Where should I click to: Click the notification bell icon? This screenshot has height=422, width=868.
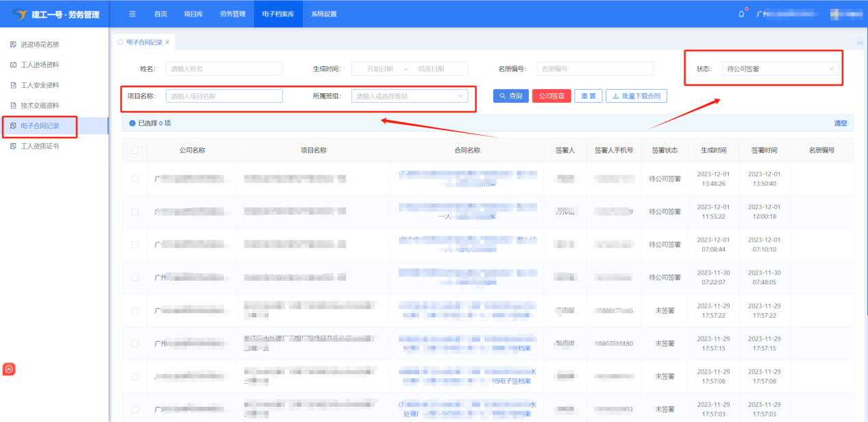click(741, 14)
